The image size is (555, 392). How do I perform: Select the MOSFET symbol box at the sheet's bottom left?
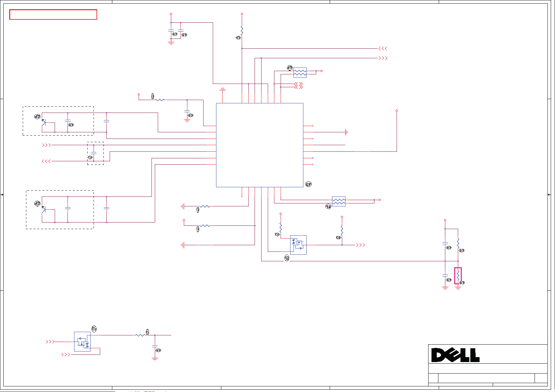[82, 342]
